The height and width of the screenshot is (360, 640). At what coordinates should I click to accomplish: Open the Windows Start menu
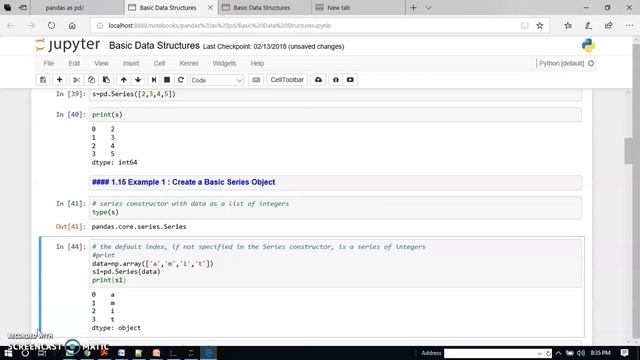tap(8, 353)
